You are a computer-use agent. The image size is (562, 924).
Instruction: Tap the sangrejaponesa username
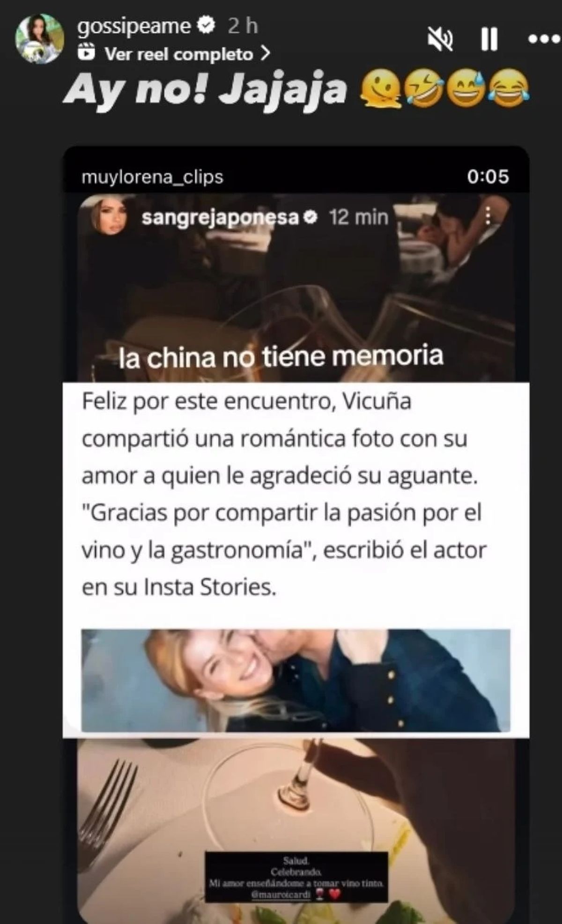pos(220,217)
